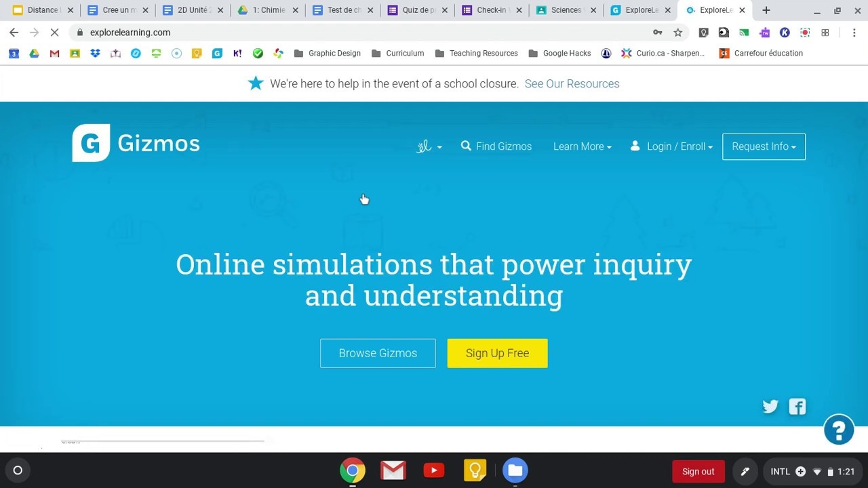Click the Find Gizmos search link

(x=496, y=146)
